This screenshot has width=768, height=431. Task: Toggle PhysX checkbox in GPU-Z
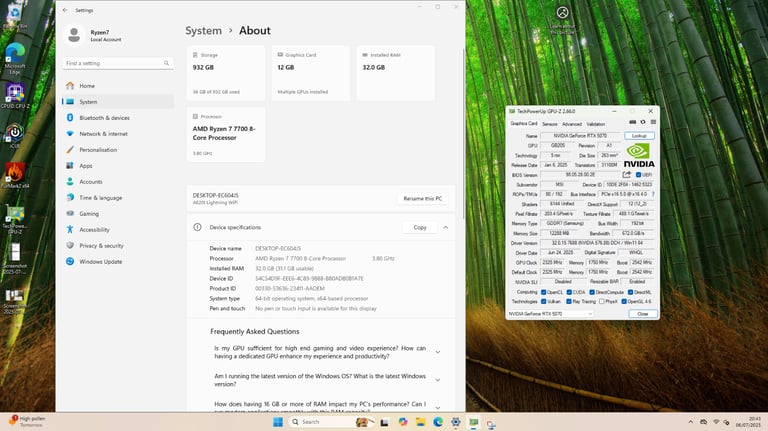pyautogui.click(x=601, y=302)
